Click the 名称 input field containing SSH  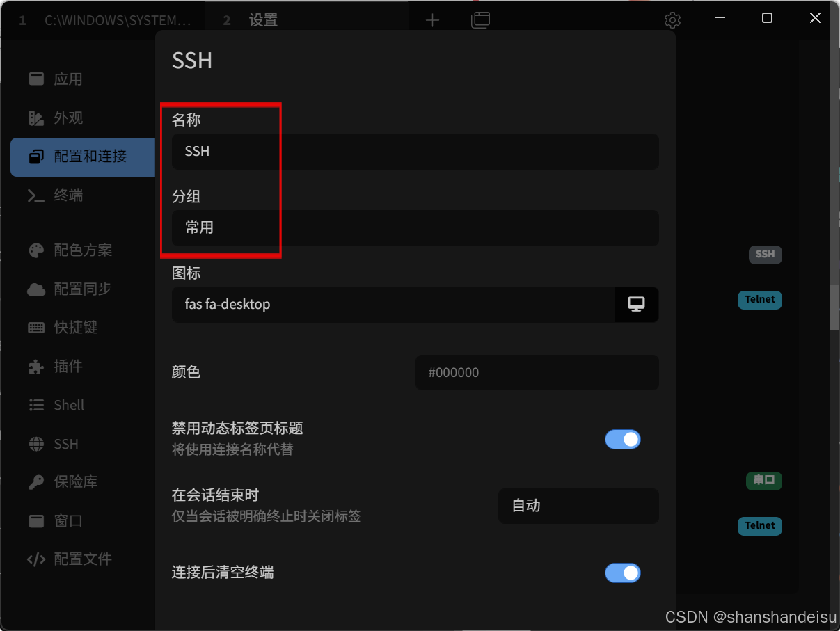coord(415,151)
